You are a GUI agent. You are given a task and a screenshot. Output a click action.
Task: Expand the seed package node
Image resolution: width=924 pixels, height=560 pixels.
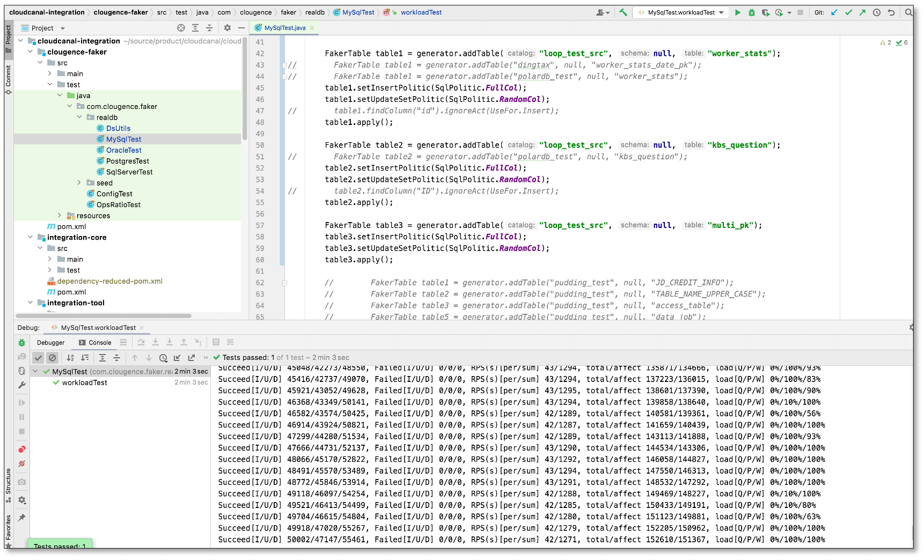tap(79, 183)
